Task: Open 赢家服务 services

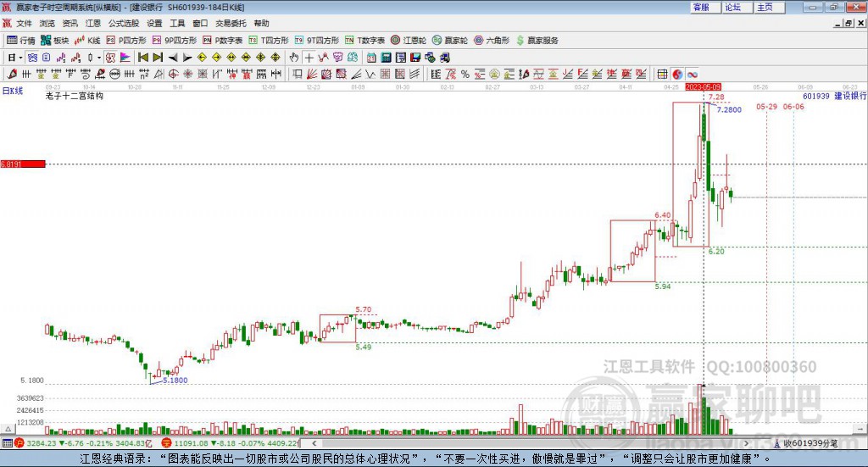Action: 537,41
